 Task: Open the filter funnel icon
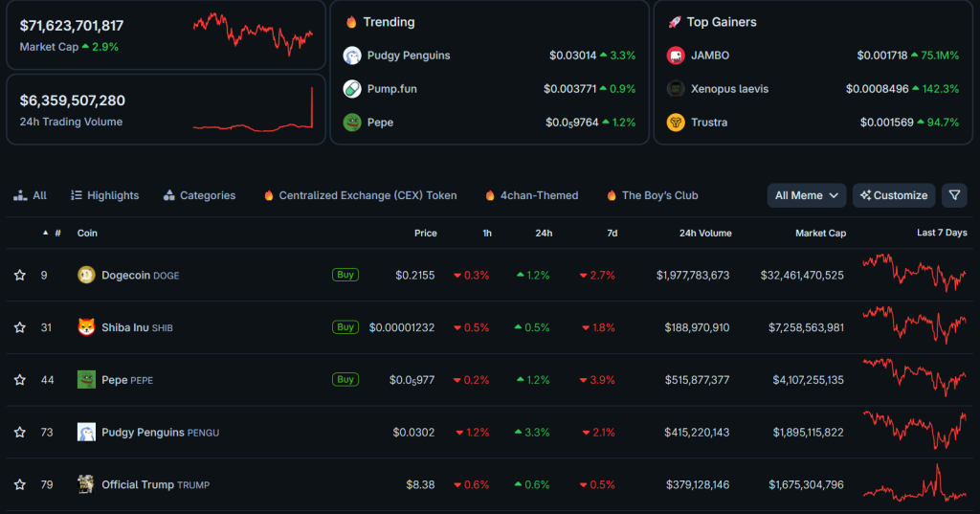tap(954, 195)
